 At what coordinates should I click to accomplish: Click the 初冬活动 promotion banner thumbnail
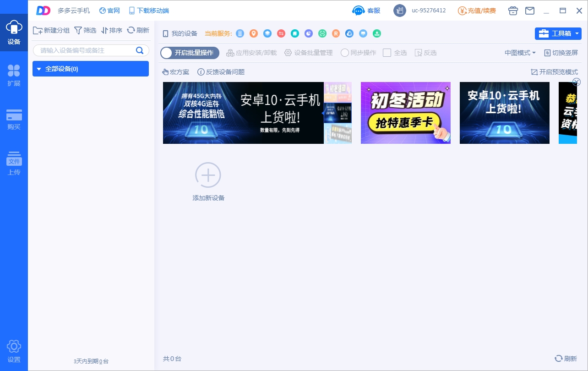tap(405, 113)
